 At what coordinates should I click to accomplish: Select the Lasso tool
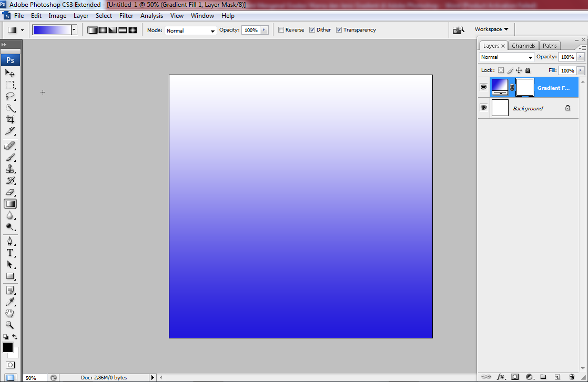tap(9, 97)
